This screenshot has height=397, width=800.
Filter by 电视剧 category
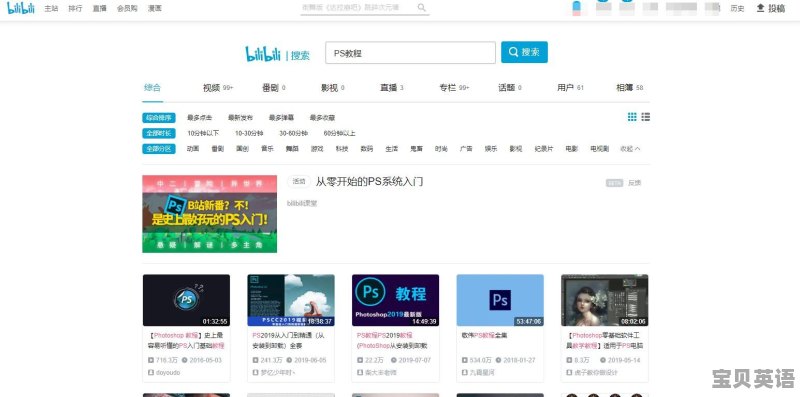[599, 149]
